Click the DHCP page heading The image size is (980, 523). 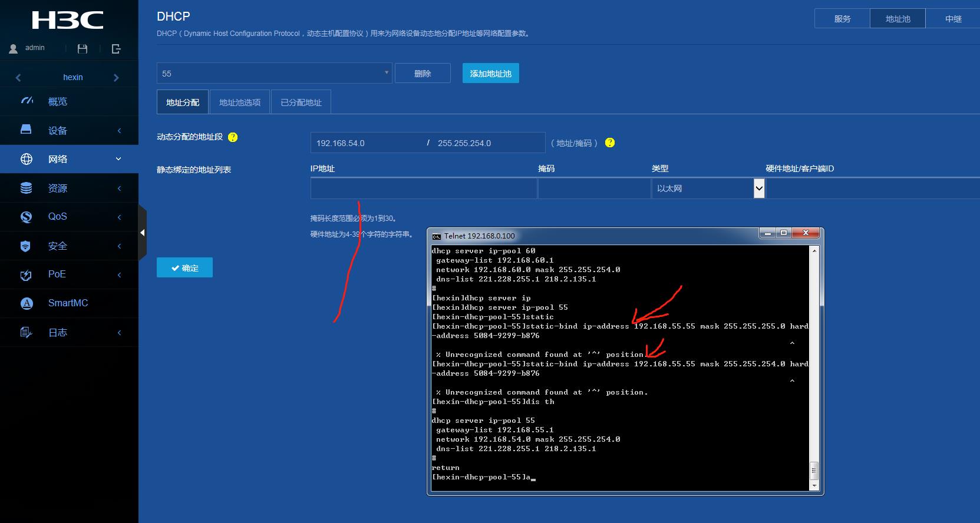click(173, 16)
